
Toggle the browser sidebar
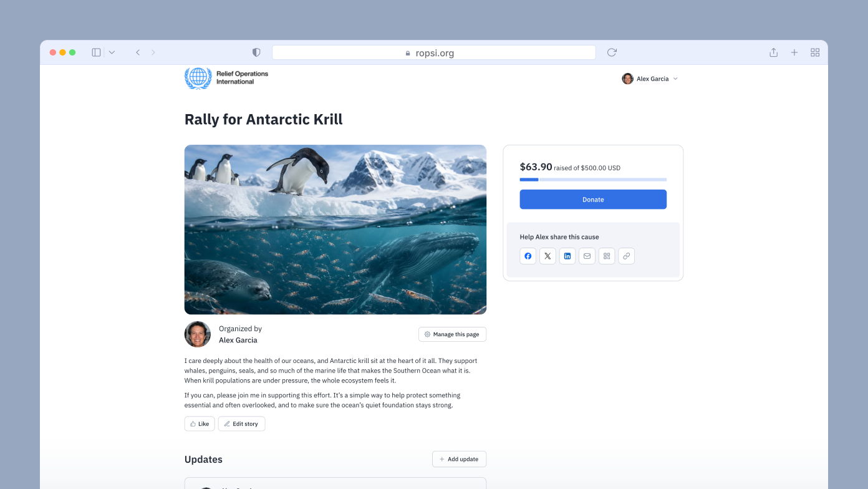pyautogui.click(x=96, y=52)
